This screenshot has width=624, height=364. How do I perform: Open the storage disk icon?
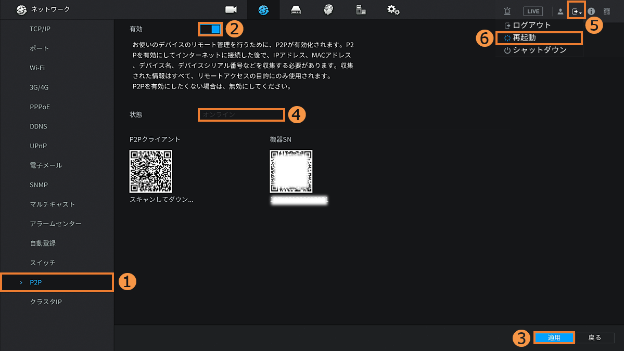(296, 10)
